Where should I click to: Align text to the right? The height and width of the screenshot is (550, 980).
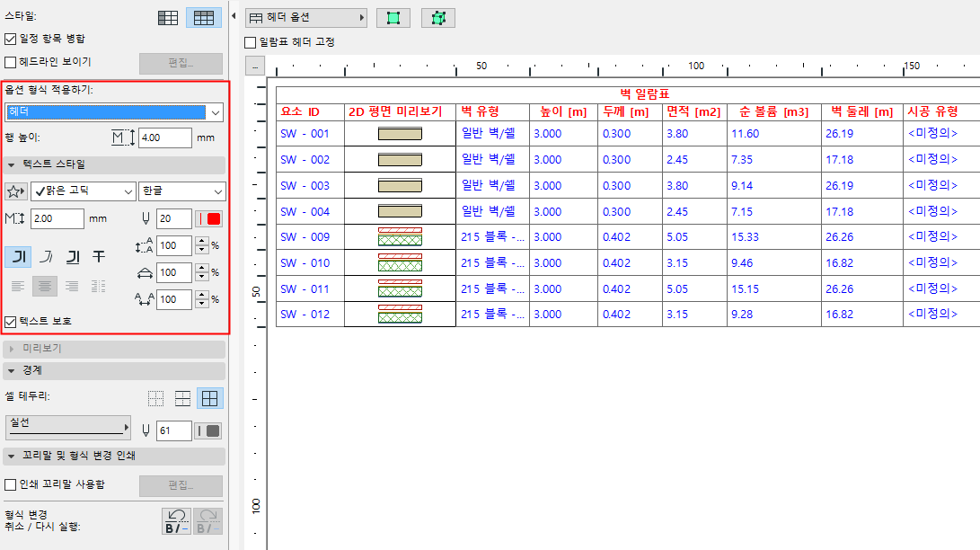[73, 287]
